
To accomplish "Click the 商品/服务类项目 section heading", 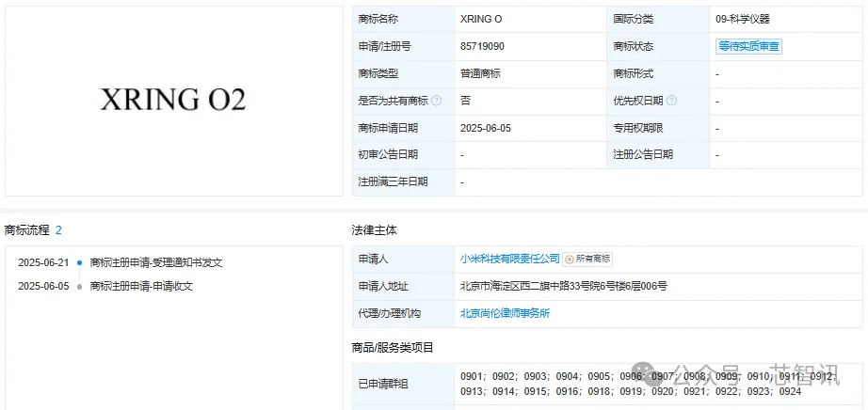I will tap(393, 348).
